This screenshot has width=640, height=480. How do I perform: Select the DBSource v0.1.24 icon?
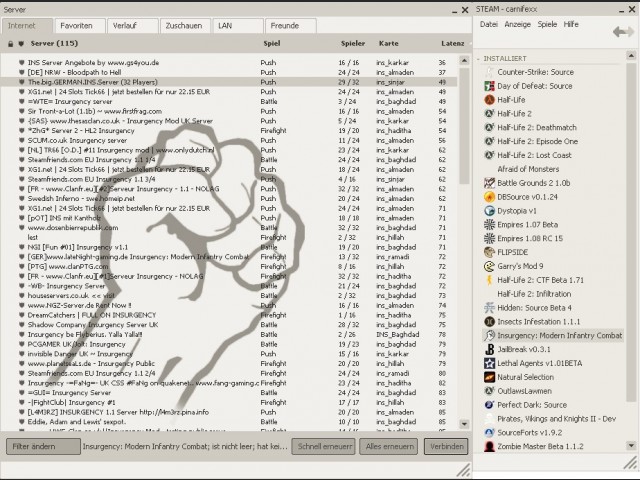point(487,197)
